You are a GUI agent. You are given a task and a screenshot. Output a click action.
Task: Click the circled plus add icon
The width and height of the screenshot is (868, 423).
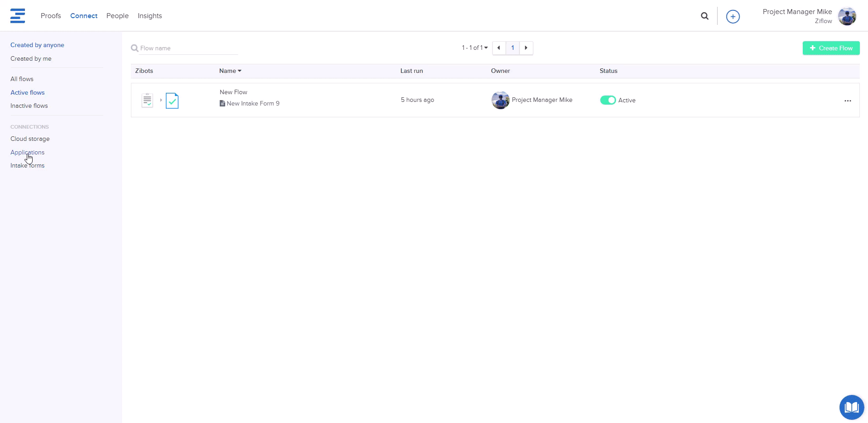(x=733, y=16)
